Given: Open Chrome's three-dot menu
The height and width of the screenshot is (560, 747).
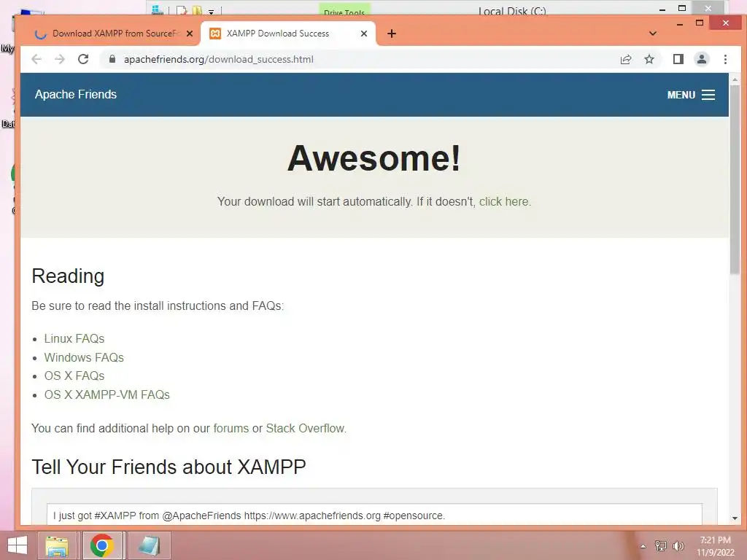Looking at the screenshot, I should 726,59.
